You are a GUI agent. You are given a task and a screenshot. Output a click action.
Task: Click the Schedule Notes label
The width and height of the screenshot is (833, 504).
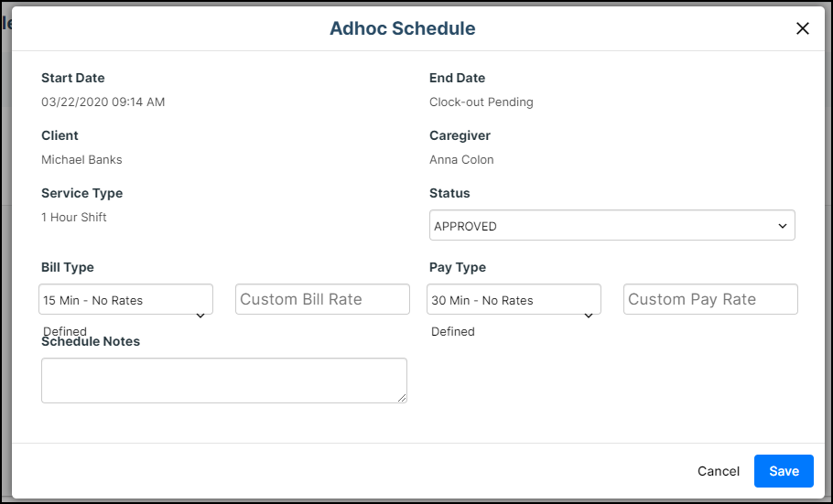[x=91, y=341]
